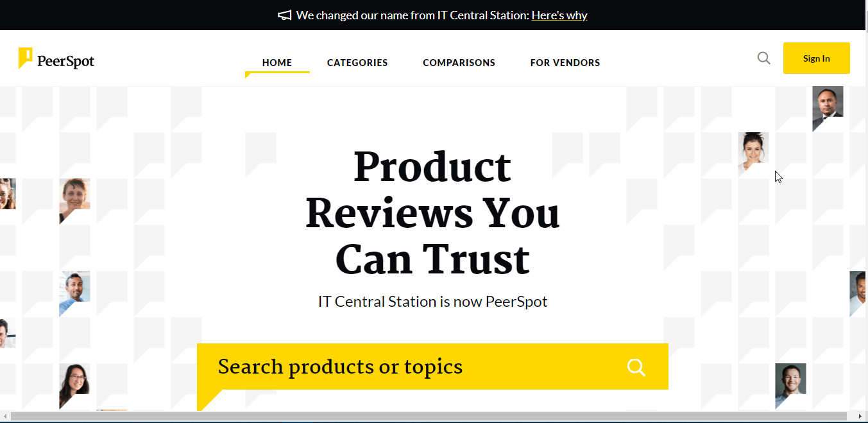
Task: Click the scrollbar left arrow
Action: 5,417
